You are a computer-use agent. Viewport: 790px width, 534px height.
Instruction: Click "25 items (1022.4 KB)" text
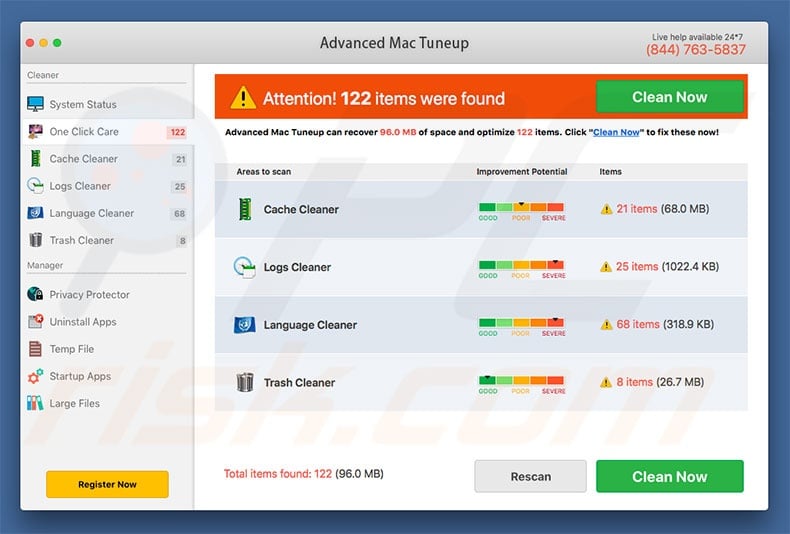pos(667,266)
